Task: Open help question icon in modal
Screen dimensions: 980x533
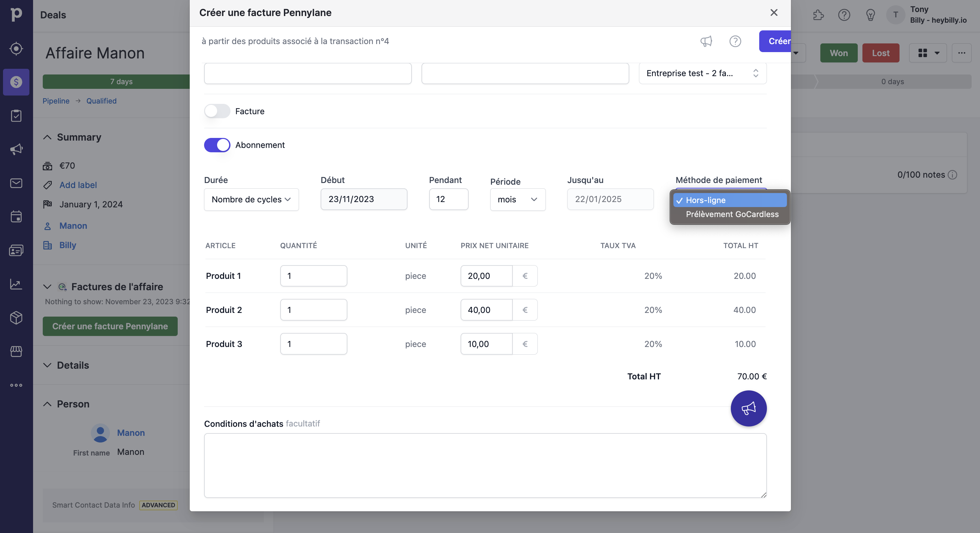Action: pyautogui.click(x=735, y=41)
